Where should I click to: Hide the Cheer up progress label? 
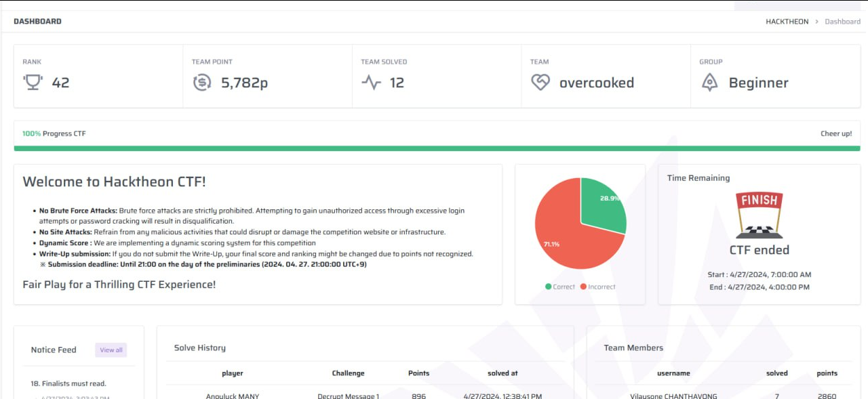(x=837, y=133)
